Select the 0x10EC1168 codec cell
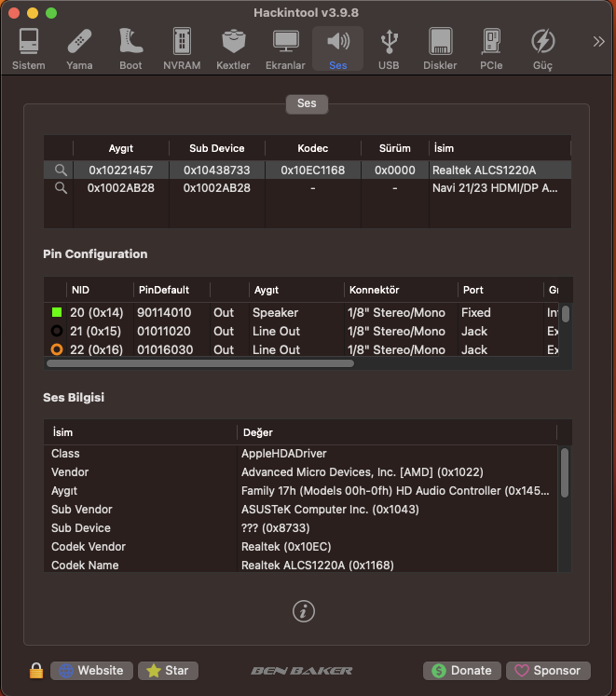 click(x=313, y=170)
